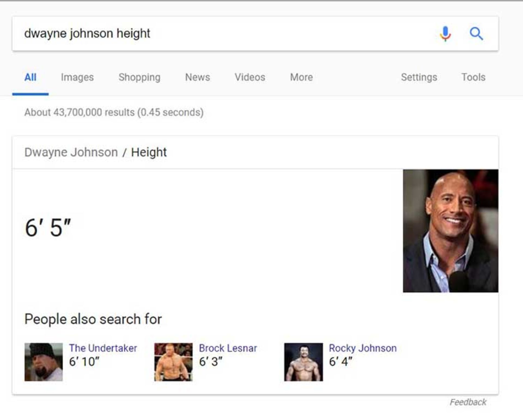The height and width of the screenshot is (420, 523).
Task: Open the Images tab
Action: click(77, 77)
